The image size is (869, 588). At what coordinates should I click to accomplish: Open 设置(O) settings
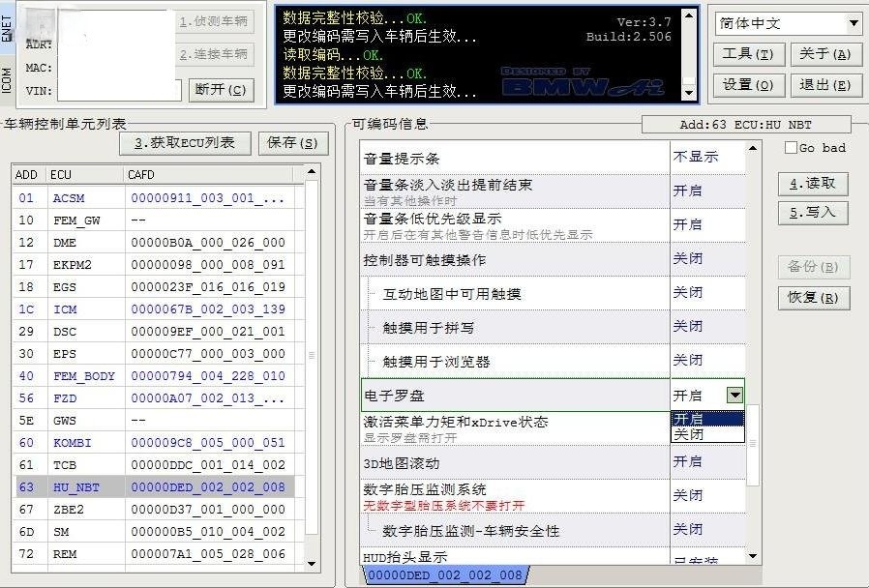click(747, 85)
